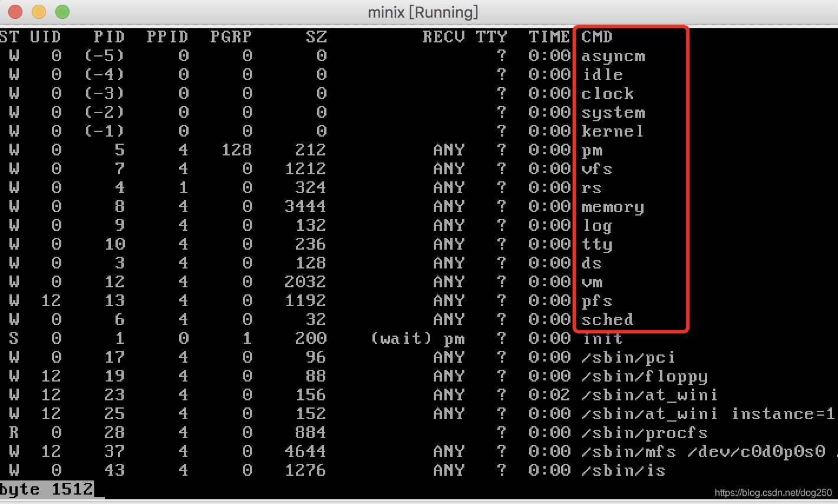
Task: Click the SZ value '1192'
Action: click(305, 301)
